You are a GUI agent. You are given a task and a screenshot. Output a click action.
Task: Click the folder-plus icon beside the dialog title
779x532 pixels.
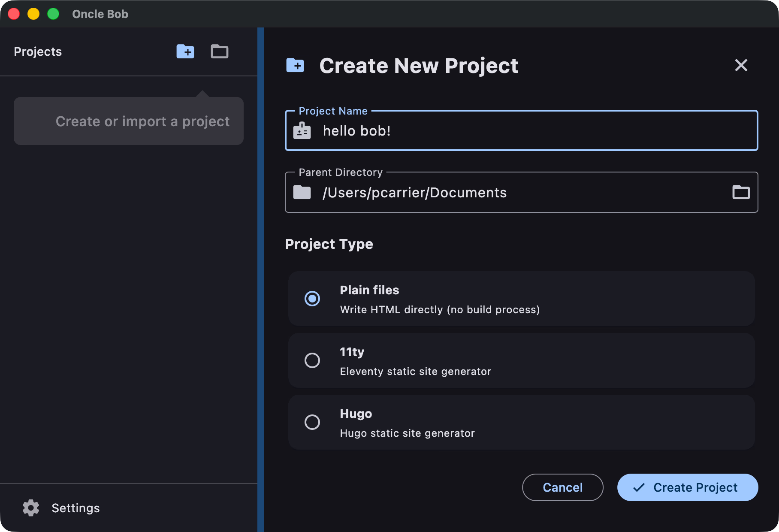coord(295,65)
